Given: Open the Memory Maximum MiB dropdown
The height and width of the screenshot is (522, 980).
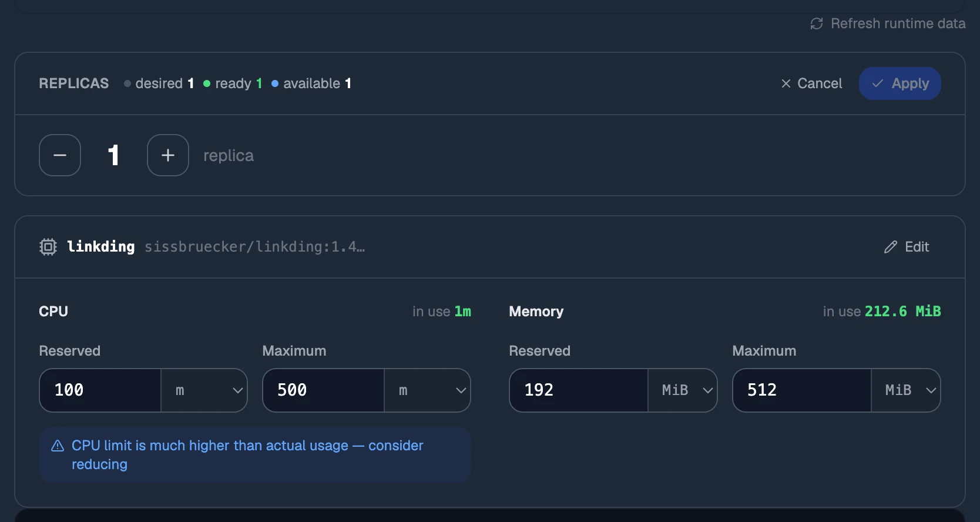Looking at the screenshot, I should [906, 390].
